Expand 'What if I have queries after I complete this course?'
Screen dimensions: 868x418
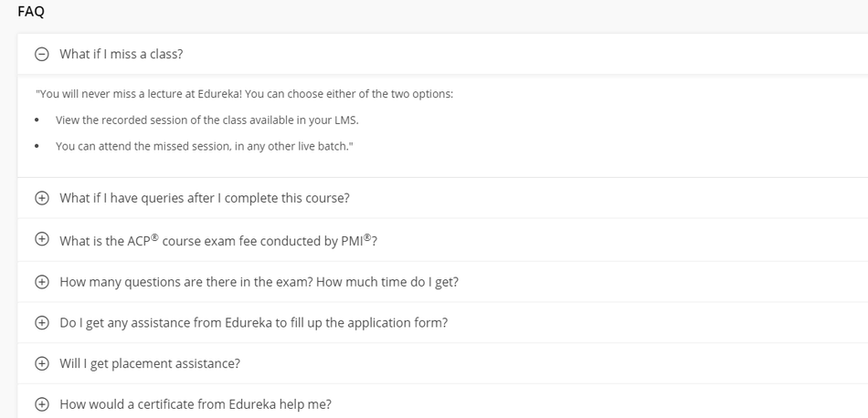coord(205,198)
